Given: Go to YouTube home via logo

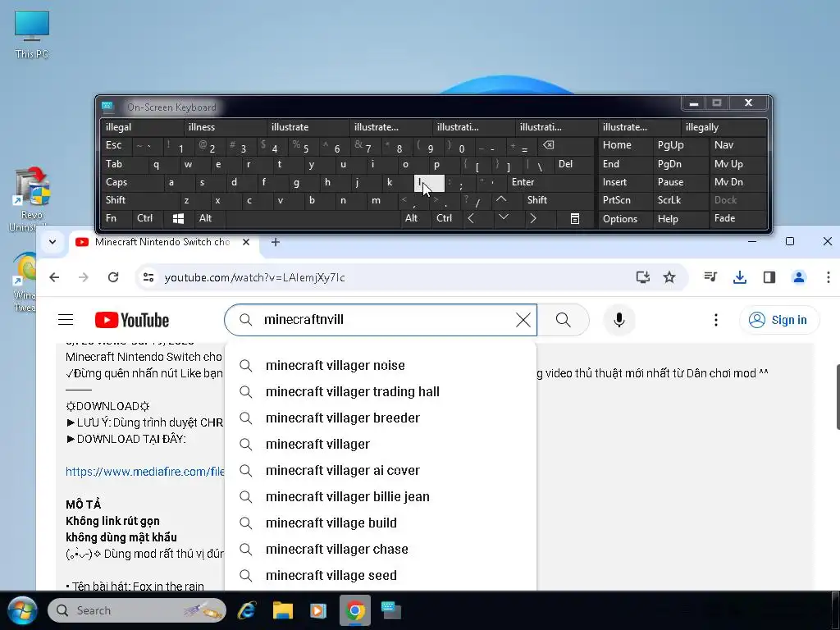Looking at the screenshot, I should tap(132, 320).
